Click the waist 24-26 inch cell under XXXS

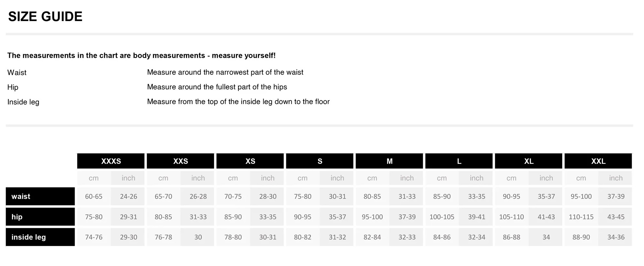[129, 196]
